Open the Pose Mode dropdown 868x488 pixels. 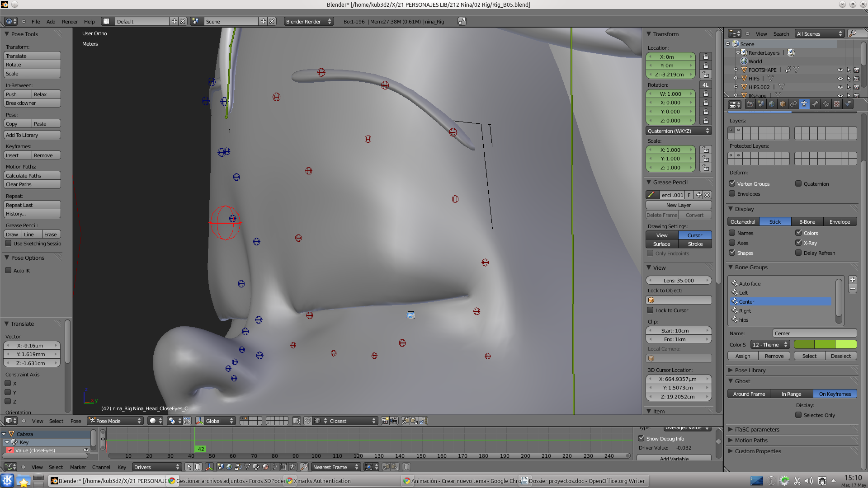[115, 421]
